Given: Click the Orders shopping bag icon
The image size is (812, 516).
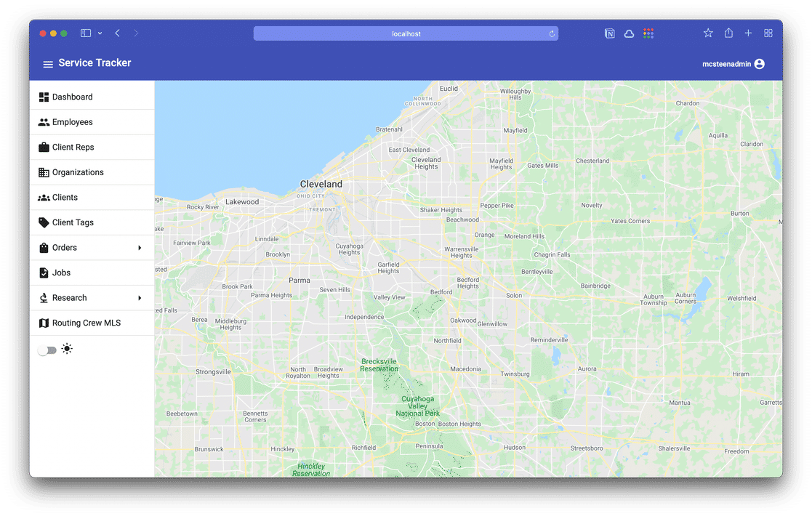Looking at the screenshot, I should pyautogui.click(x=44, y=247).
